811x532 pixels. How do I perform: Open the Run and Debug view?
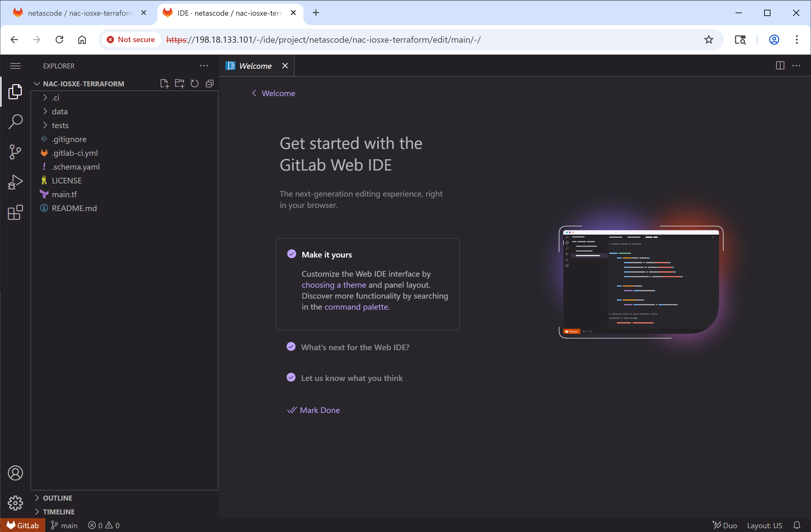(15, 182)
